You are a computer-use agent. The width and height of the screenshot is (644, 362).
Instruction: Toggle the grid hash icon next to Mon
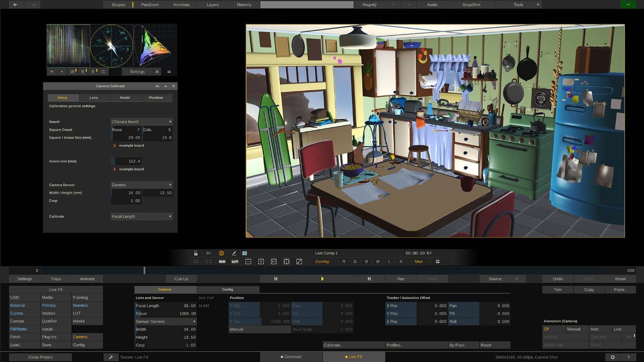438,262
